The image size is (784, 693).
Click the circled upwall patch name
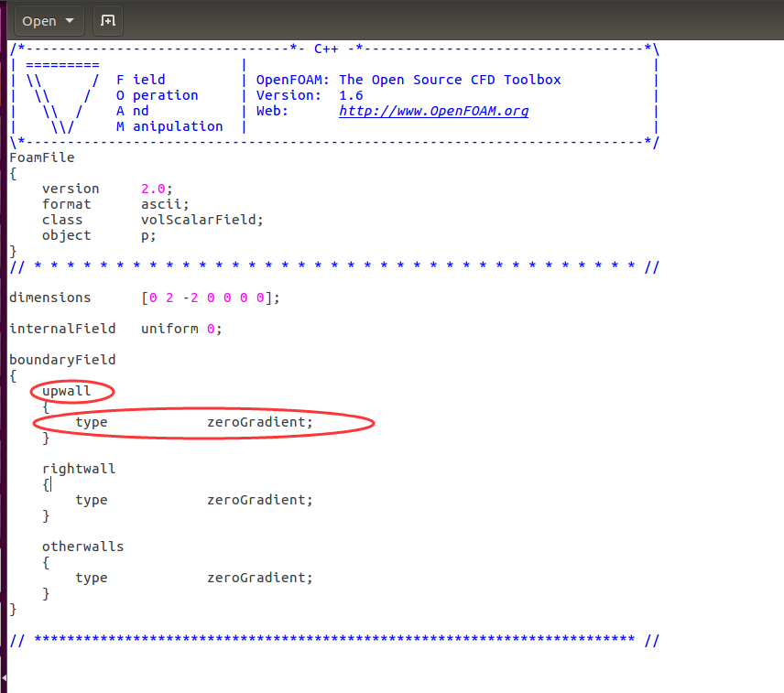click(x=67, y=391)
